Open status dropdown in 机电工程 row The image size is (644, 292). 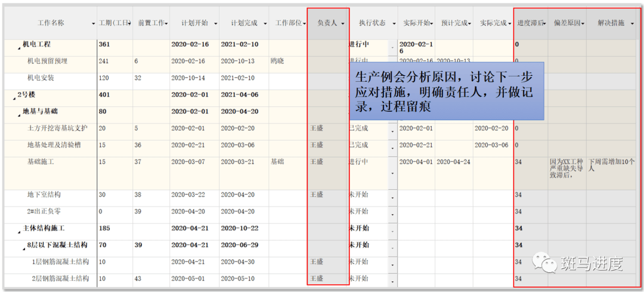coord(392,48)
